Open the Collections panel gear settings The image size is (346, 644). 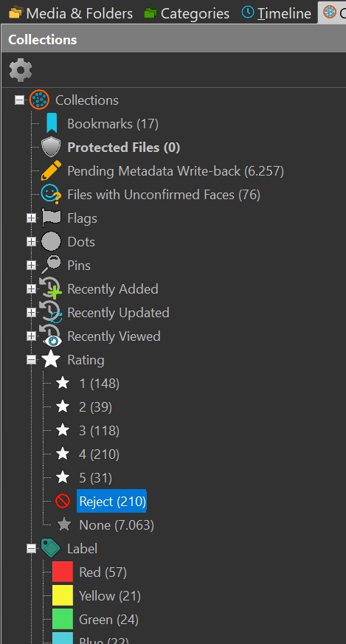pyautogui.click(x=21, y=70)
